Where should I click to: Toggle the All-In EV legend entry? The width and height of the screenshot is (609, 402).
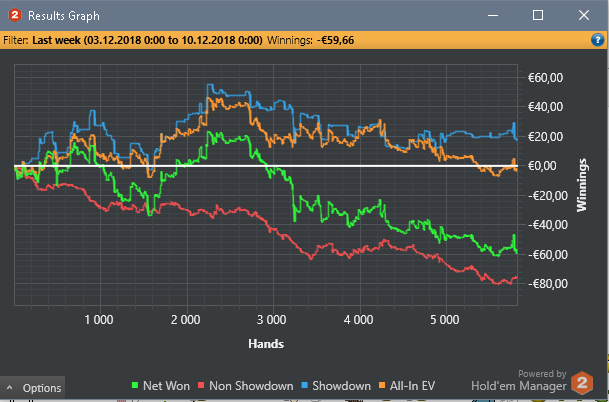pos(407,386)
